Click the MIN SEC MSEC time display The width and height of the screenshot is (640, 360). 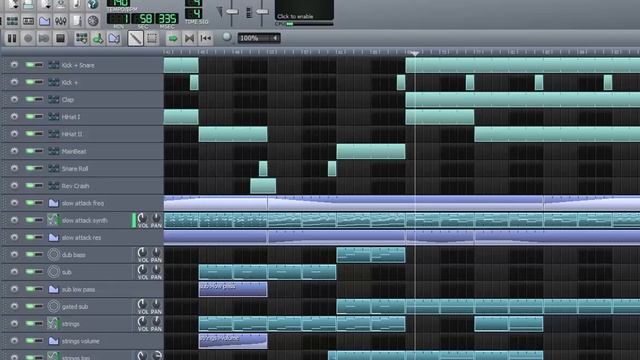click(x=142, y=19)
